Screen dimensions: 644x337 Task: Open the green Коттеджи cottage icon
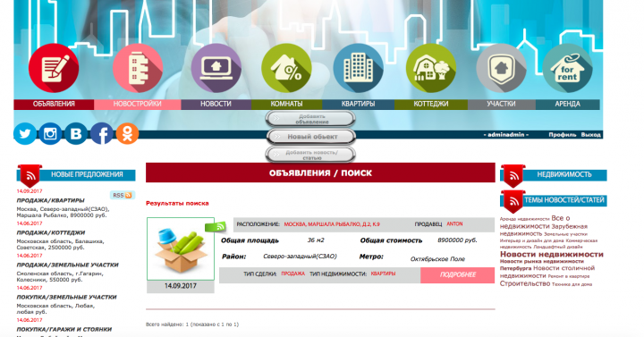tap(431, 68)
